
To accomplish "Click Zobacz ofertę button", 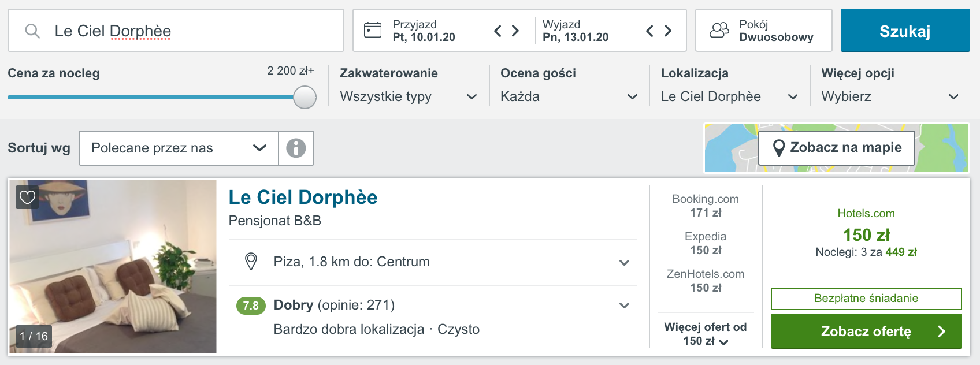I will [x=866, y=332].
